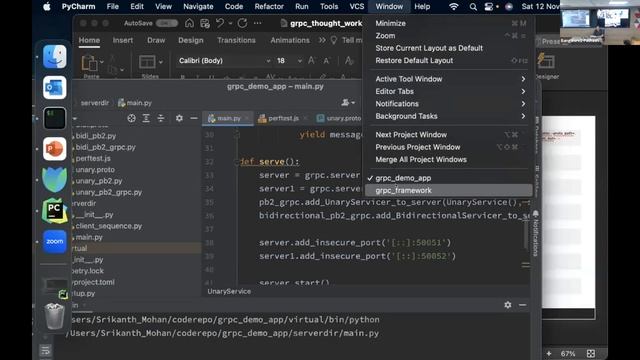Screen dimensions: 640x360
Task: Switch to main.py editor tab
Action: click(x=228, y=118)
